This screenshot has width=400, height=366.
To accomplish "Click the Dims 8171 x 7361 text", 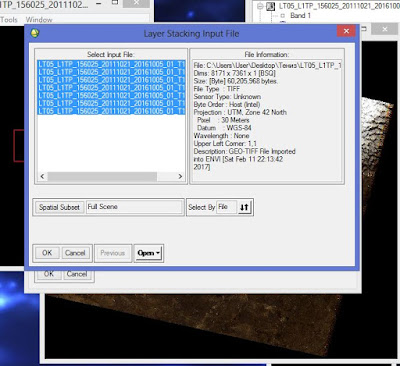I will tap(234, 73).
